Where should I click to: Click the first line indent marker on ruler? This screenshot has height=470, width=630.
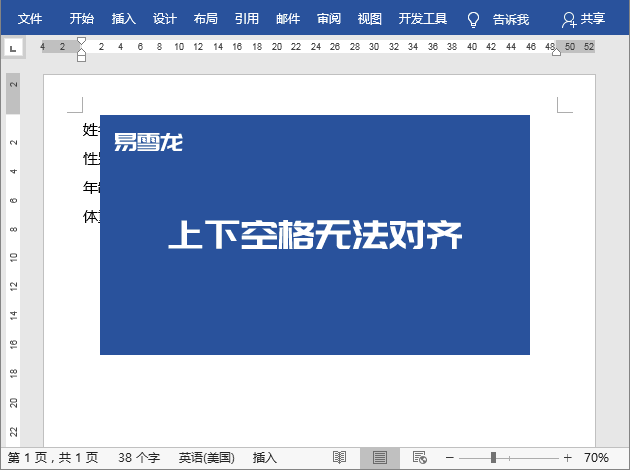click(81, 41)
